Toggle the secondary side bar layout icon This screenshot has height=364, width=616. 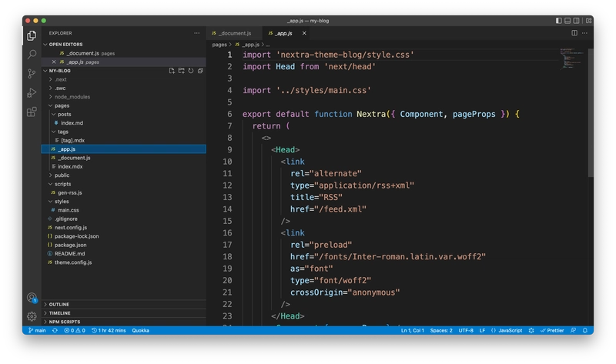(576, 21)
